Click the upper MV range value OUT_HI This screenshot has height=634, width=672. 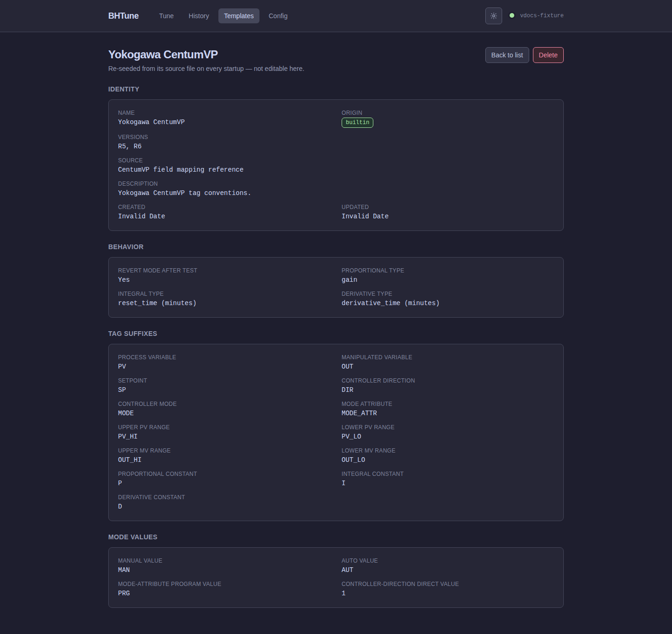[x=129, y=460]
